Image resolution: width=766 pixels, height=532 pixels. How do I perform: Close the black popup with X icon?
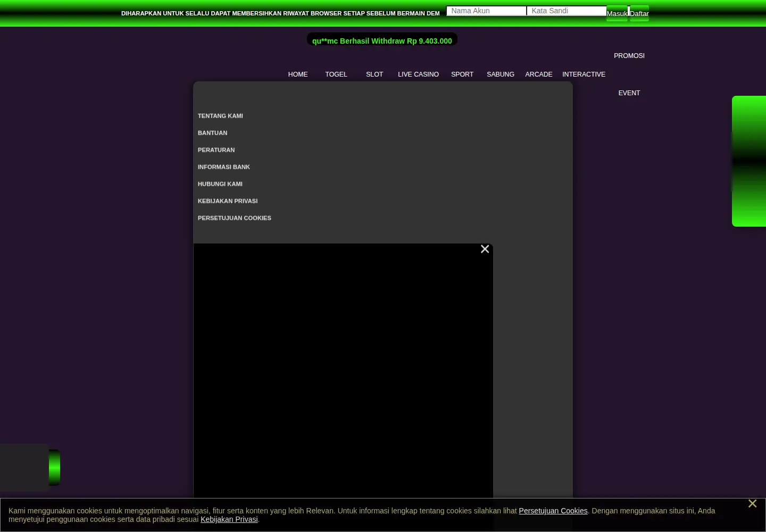point(485,249)
